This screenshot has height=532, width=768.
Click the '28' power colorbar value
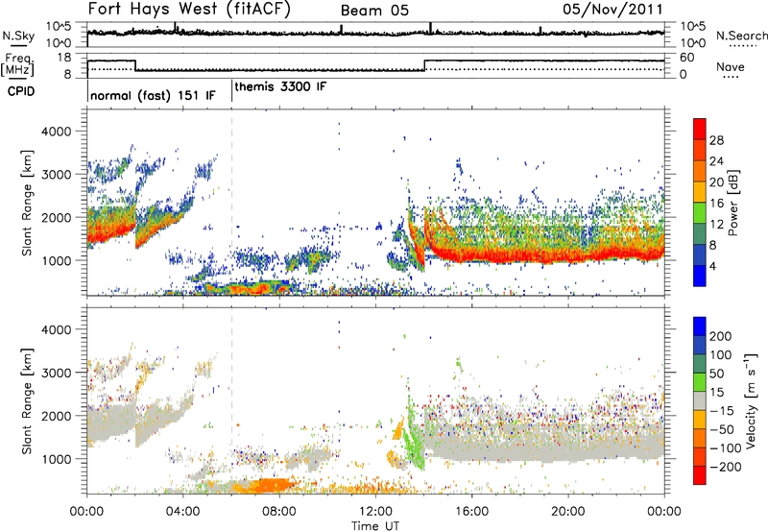click(716, 140)
